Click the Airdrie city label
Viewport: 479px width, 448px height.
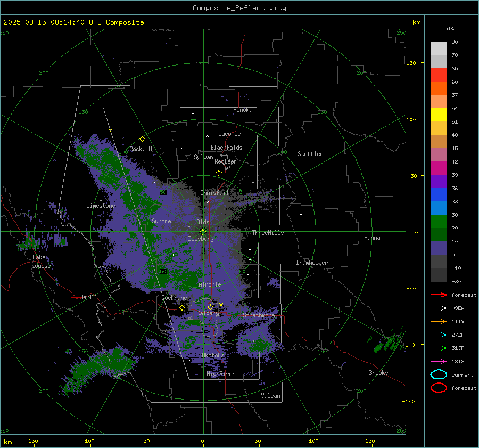click(210, 284)
